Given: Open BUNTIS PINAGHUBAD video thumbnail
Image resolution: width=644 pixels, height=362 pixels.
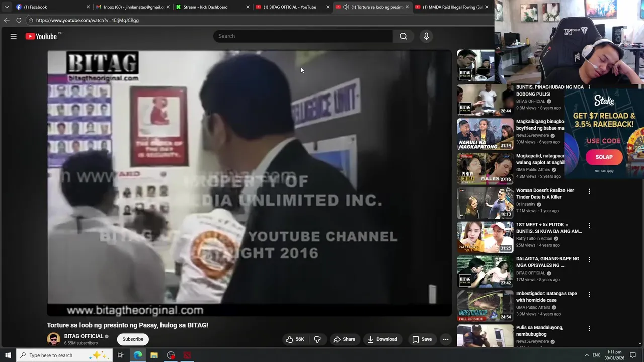Looking at the screenshot, I should pyautogui.click(x=485, y=100).
